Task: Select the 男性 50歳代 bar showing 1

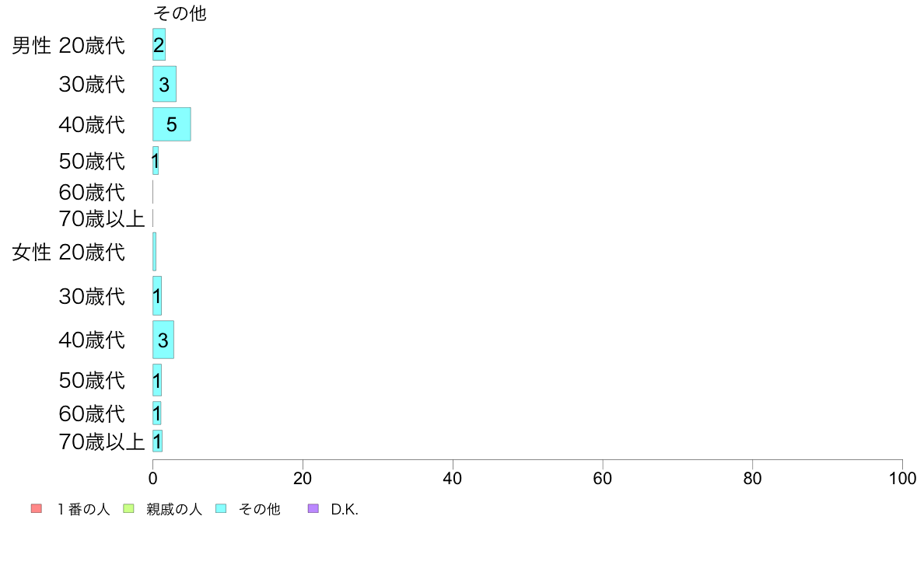Action: (x=156, y=160)
